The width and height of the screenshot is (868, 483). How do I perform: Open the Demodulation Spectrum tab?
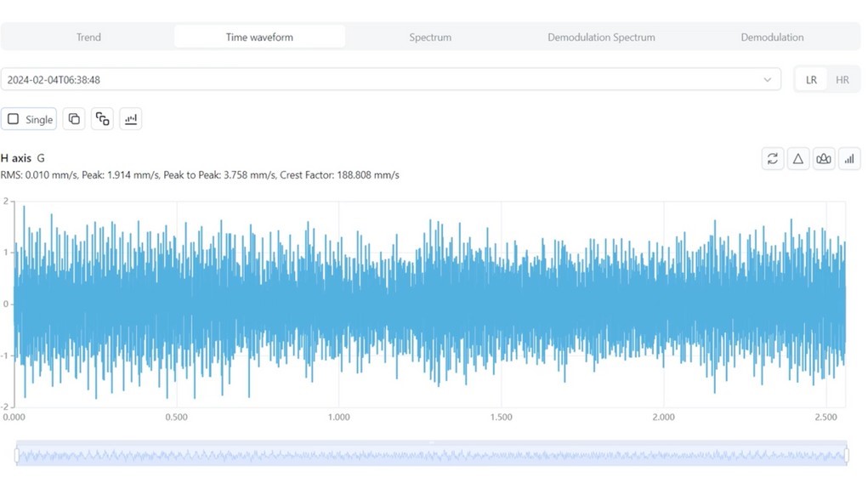(x=601, y=37)
